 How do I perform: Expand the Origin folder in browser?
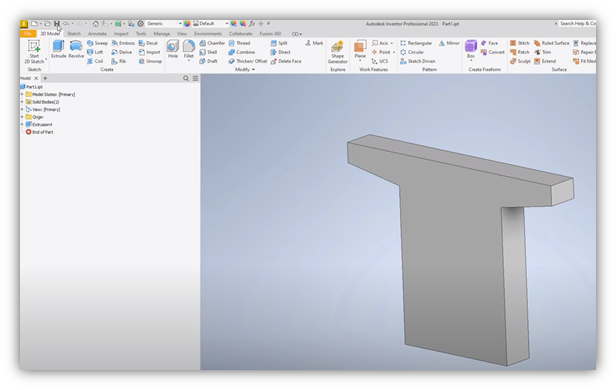point(22,117)
